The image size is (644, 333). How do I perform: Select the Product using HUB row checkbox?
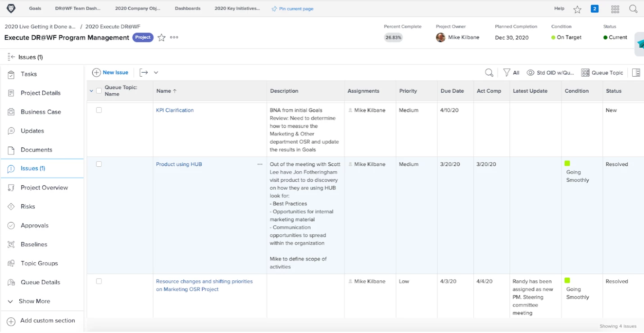tap(99, 164)
